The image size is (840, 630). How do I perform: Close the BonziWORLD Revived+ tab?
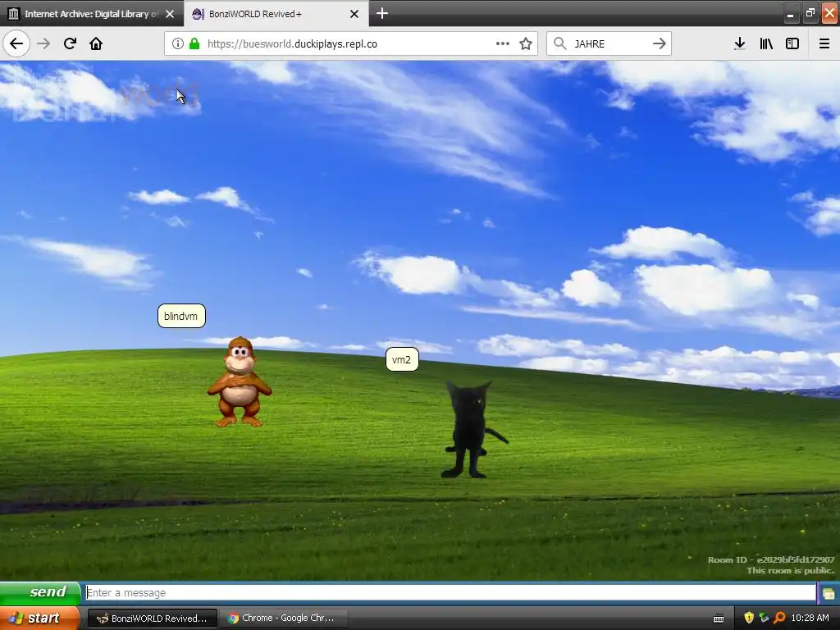(354, 14)
